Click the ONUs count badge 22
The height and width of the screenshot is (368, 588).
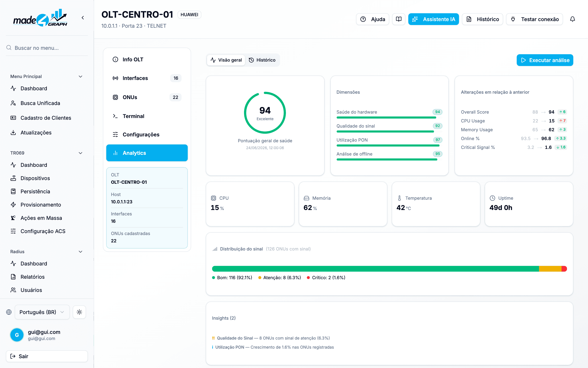[x=175, y=97]
